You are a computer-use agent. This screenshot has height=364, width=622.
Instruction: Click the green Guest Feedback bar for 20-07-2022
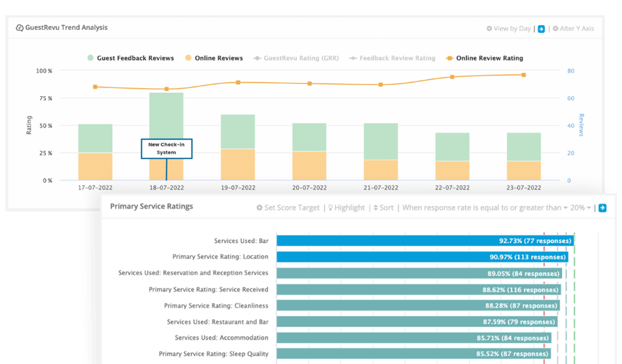coord(309,137)
